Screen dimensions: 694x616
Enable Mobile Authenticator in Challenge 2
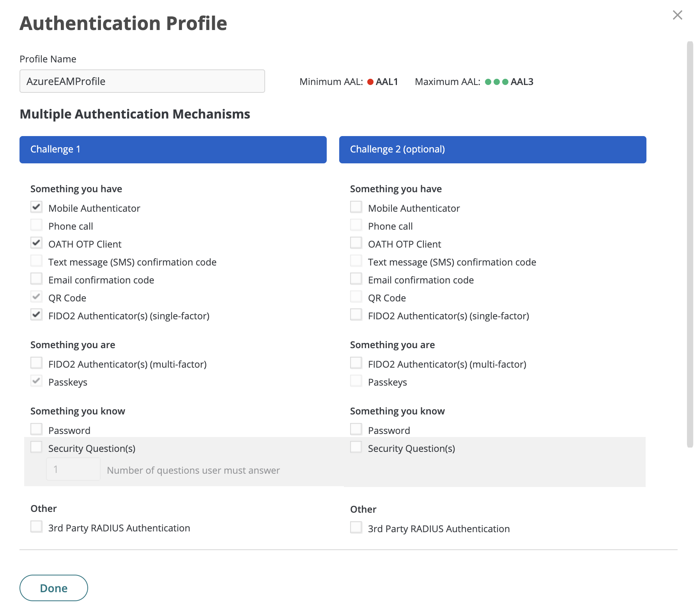pyautogui.click(x=356, y=207)
